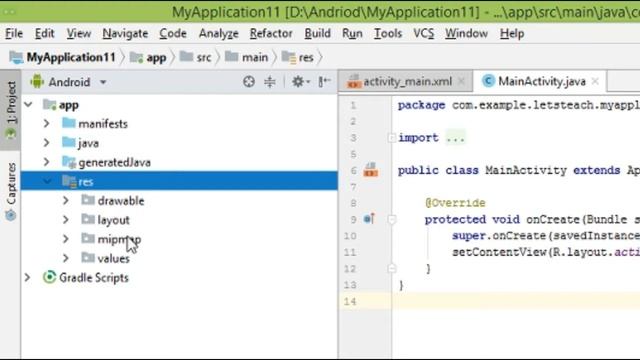Switch to the MainActivity.java tab

coord(540,82)
